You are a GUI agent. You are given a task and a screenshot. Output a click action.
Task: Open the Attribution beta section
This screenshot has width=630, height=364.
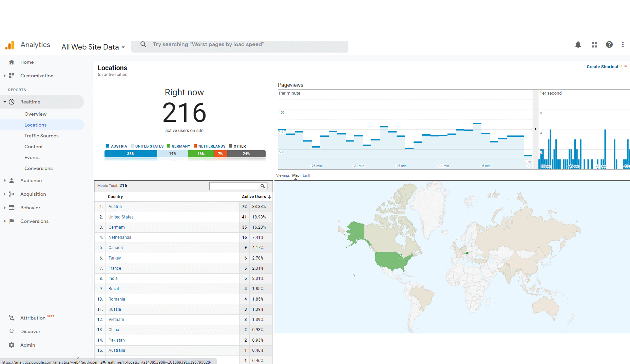[x=33, y=318]
